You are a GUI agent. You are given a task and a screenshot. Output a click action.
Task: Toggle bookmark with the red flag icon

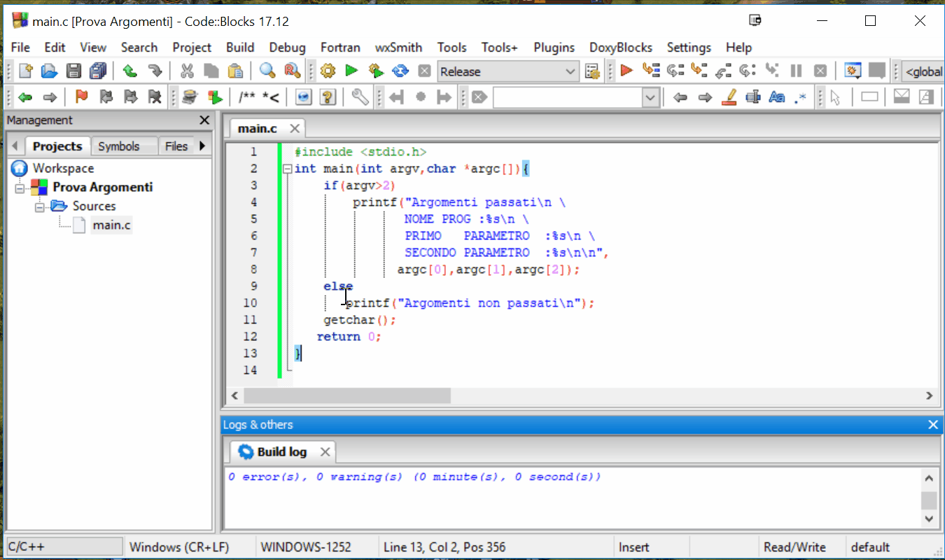81,97
